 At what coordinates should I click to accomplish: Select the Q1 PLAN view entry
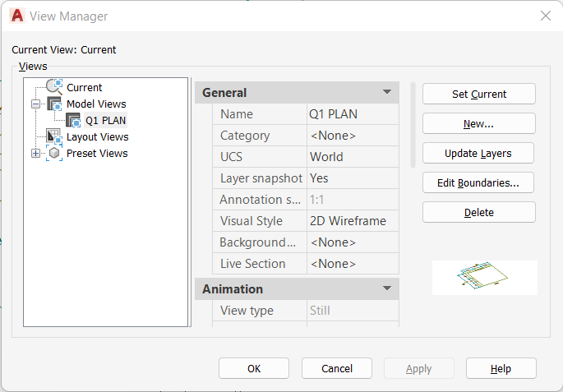(x=105, y=120)
